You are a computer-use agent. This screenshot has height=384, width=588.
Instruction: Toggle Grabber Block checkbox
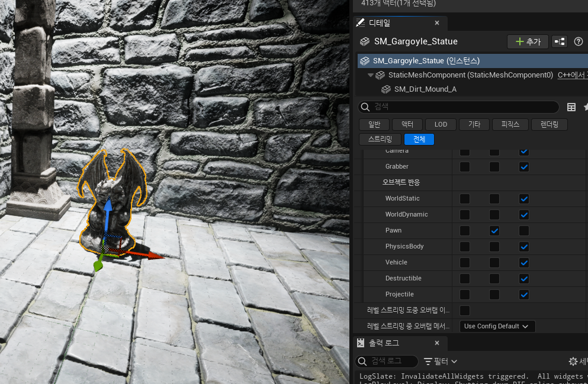[x=524, y=167]
